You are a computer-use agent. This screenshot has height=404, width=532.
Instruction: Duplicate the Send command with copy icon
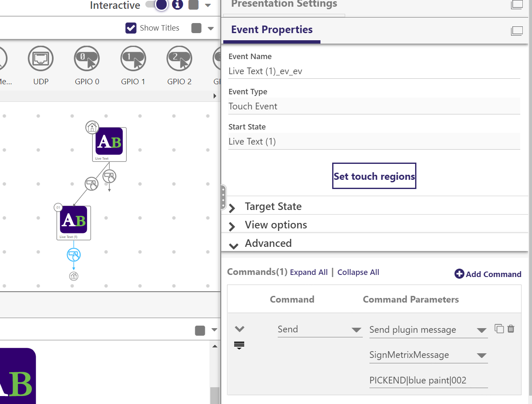tap(499, 329)
